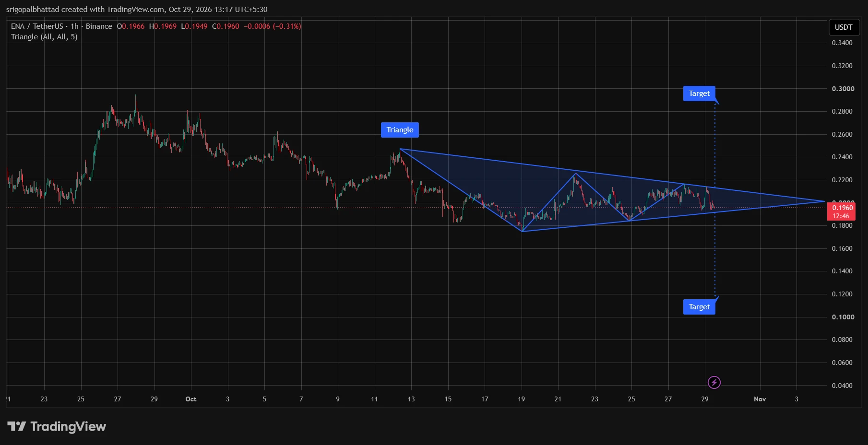Click date 29 on right side of time axis

tap(705, 399)
